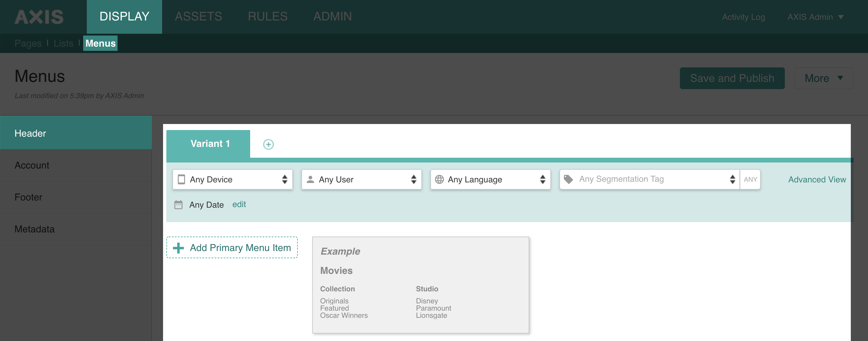Screen dimensions: 868x341
Task: Click the plus icon in Add Primary Menu Item
Action: [178, 248]
